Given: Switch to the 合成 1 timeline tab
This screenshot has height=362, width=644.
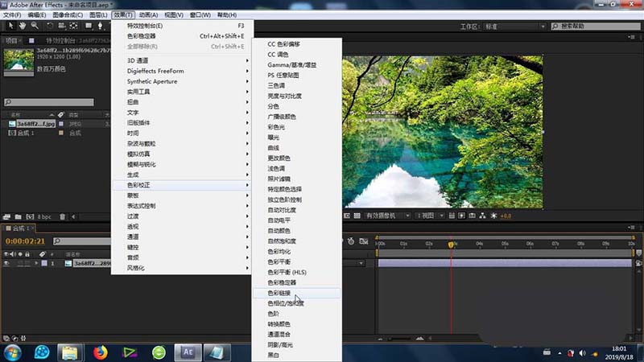Looking at the screenshot, I should [19, 228].
